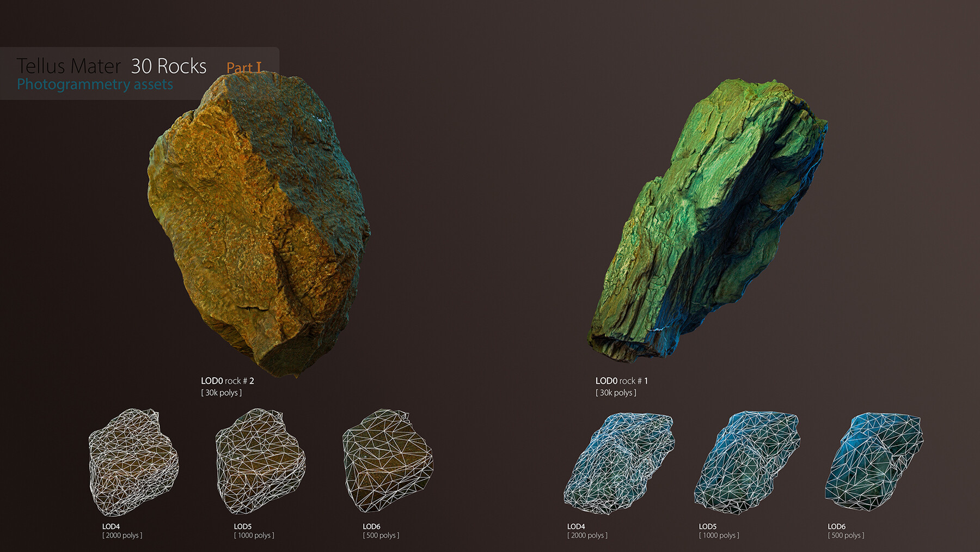Select the blue LOD4 wireframe rock with 2000 polys
The image size is (980, 552).
tap(619, 464)
